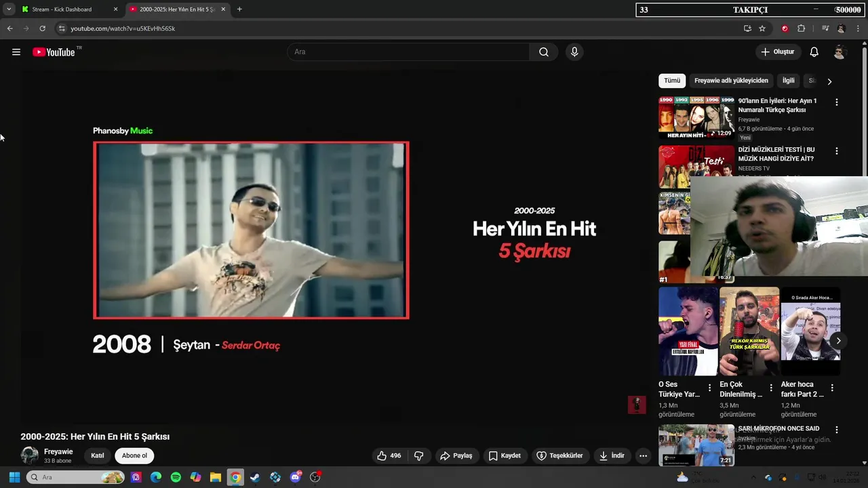Screen dimensions: 868x488
Task: Open more actions ellipsis under video
Action: point(643,456)
